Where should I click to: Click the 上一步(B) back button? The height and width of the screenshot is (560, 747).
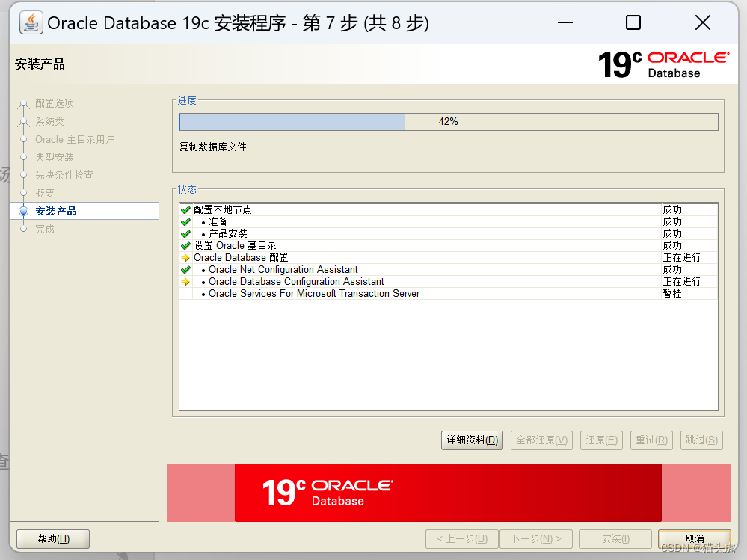point(462,539)
